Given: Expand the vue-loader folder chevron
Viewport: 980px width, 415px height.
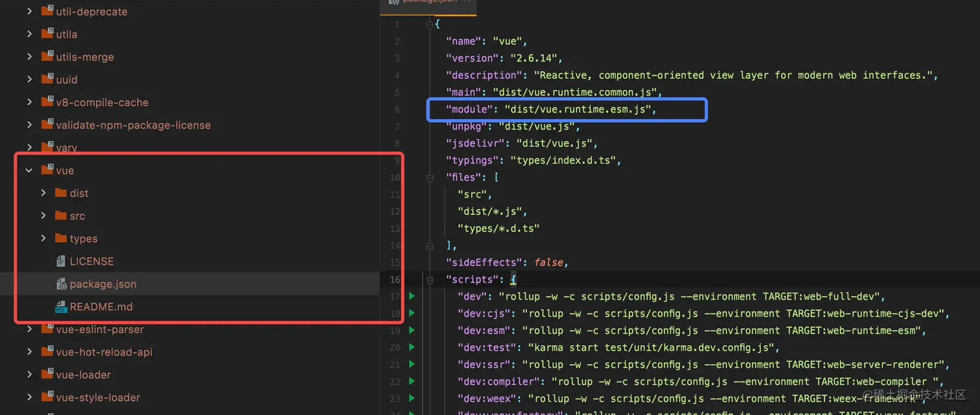Looking at the screenshot, I should coord(29,375).
